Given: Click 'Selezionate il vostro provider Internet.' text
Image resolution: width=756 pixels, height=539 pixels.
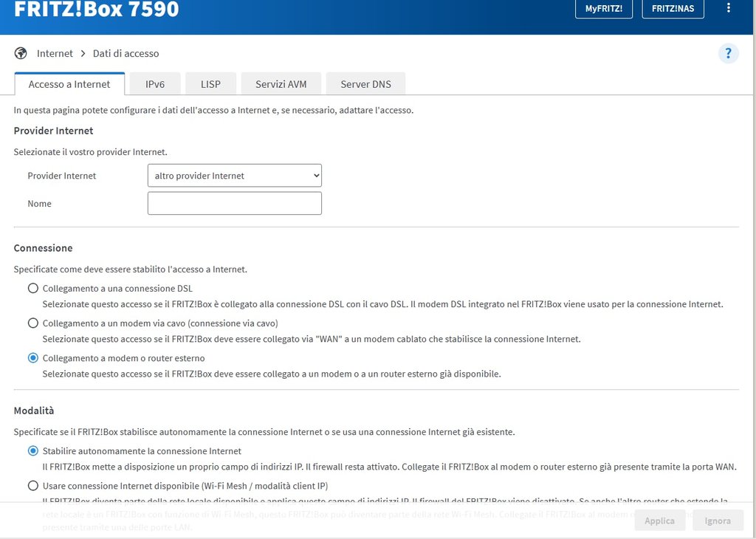Looking at the screenshot, I should pyautogui.click(x=90, y=152).
